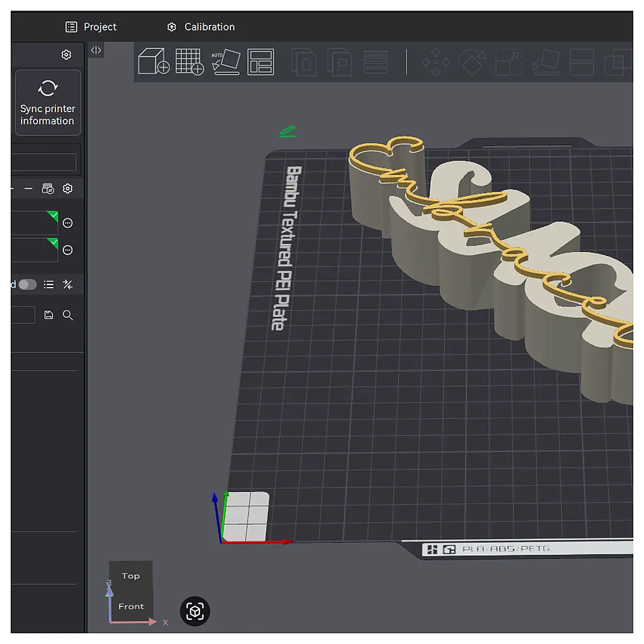
Task: Open the assembly view cube icon
Action: tap(195, 611)
